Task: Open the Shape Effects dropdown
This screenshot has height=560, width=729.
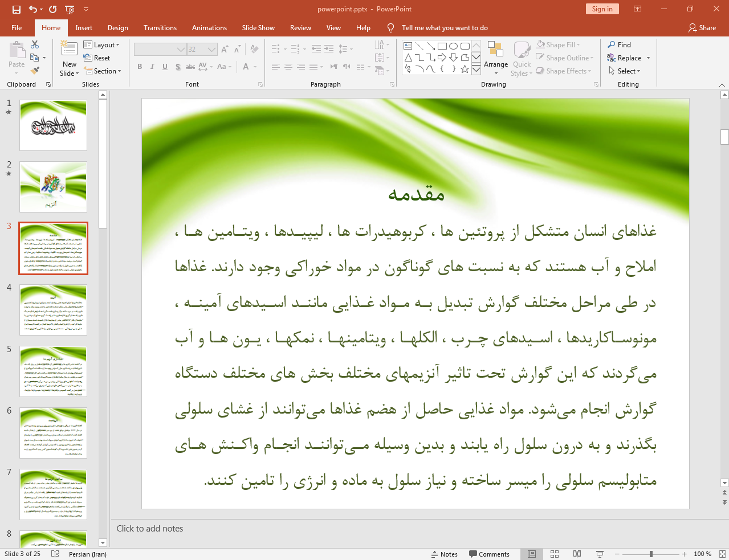Action: 564,71
